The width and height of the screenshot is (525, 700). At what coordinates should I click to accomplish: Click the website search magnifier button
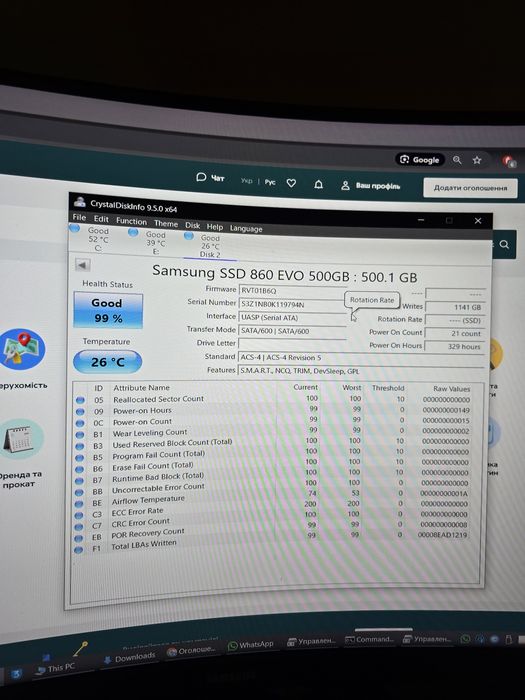coord(504,244)
